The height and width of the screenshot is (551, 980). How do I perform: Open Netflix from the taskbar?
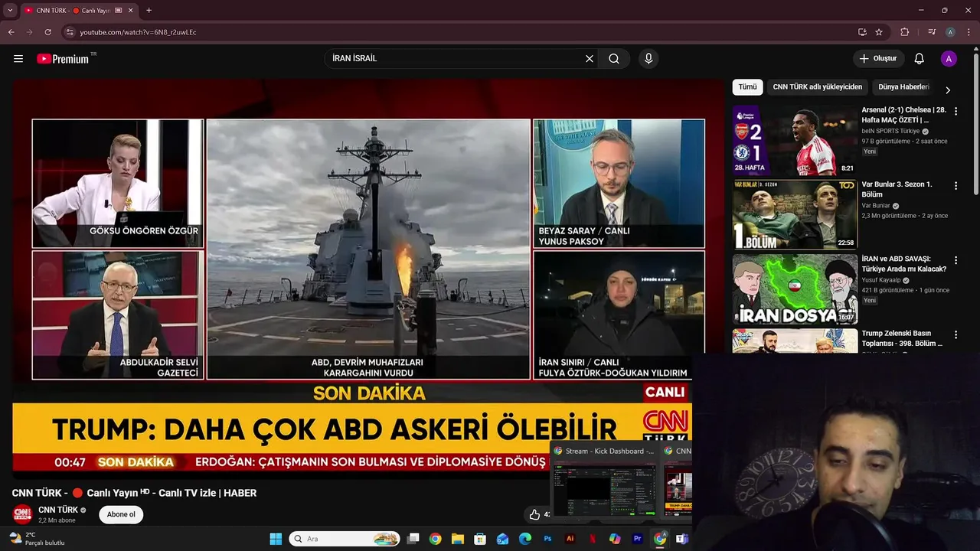[x=592, y=539]
